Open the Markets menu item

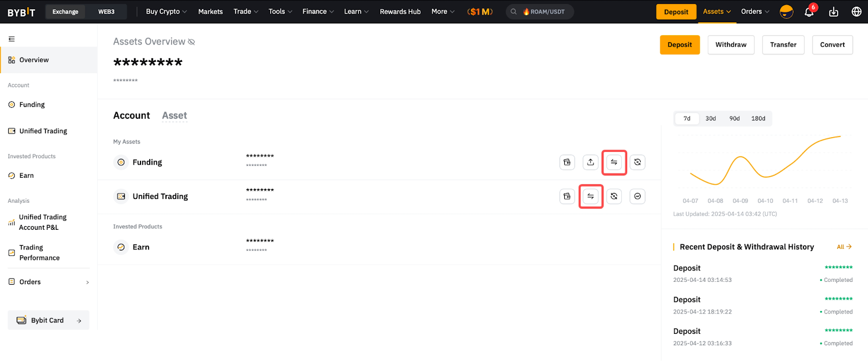[210, 12]
